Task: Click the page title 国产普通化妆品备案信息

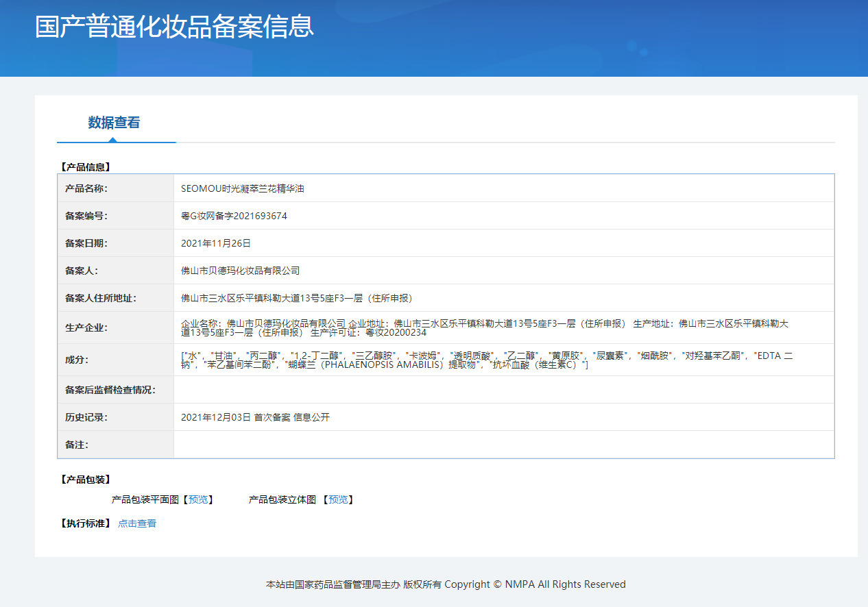Action: pos(174,26)
